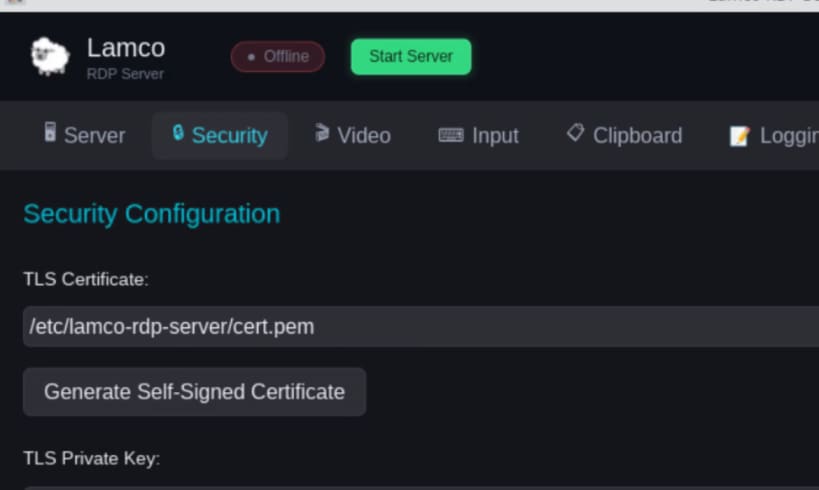Go to the Clipboard tab
The height and width of the screenshot is (490, 819).
coord(625,135)
